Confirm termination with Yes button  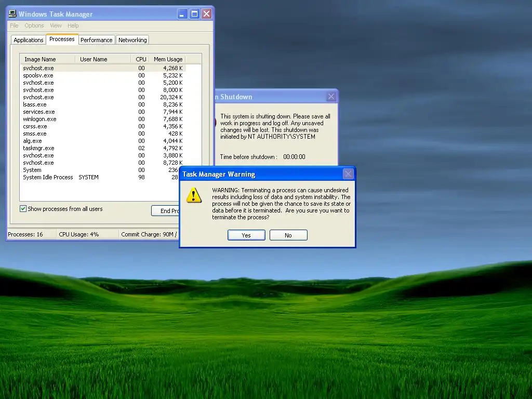point(246,235)
